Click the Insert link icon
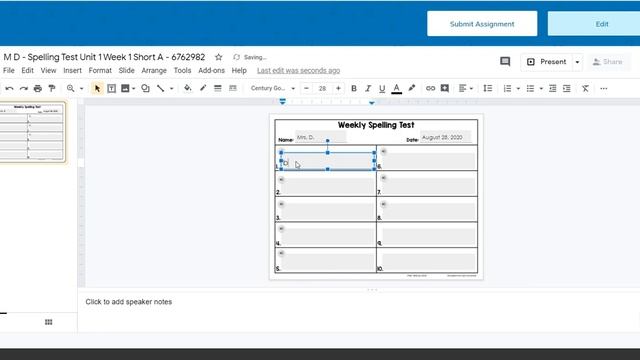This screenshot has width=640, height=360. coord(430,89)
